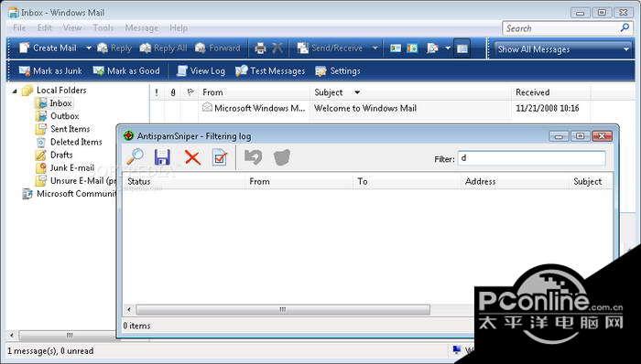The image size is (641, 364).
Task: Open the View menu
Action: click(72, 27)
